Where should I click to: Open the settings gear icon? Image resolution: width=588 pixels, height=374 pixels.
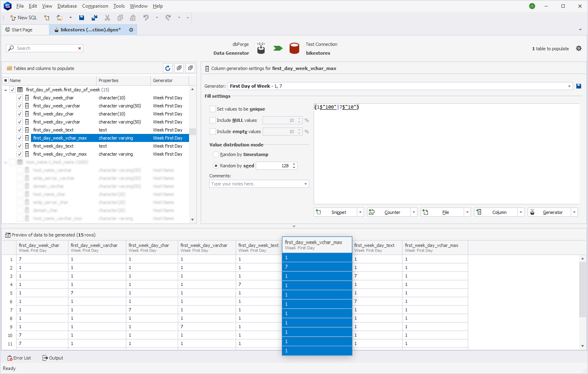(x=579, y=48)
